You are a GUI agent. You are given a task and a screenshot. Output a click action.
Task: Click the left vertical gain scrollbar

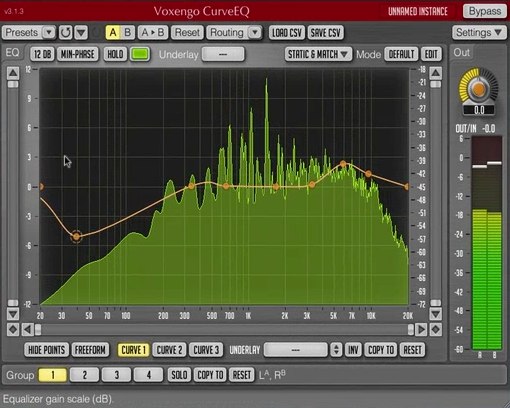[x=13, y=193]
